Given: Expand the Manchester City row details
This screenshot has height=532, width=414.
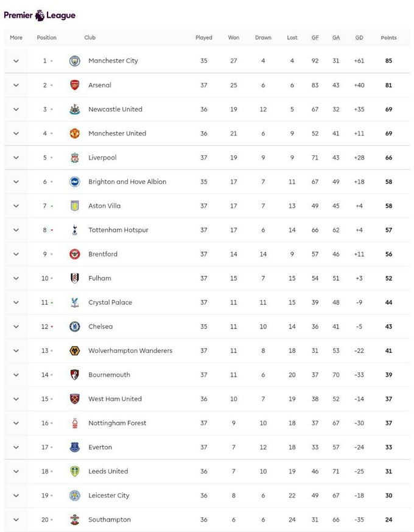Looking at the screenshot, I should point(16,61).
